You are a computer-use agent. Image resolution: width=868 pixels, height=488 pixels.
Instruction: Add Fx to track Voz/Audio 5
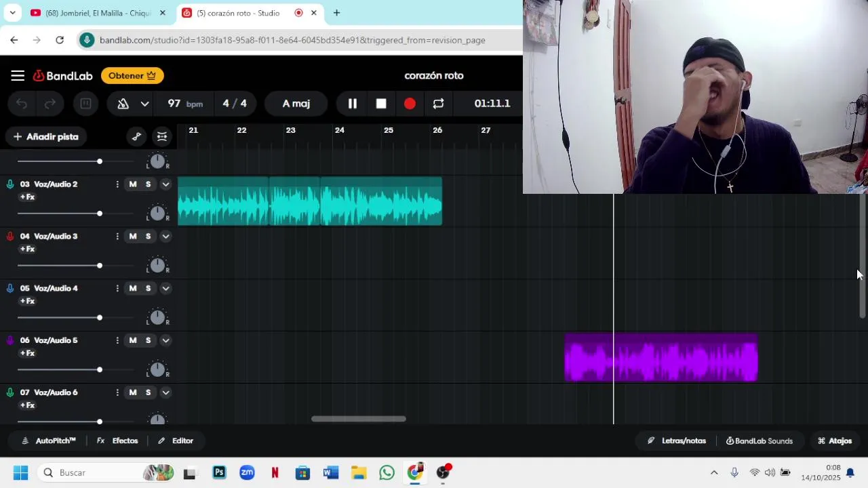(x=27, y=353)
